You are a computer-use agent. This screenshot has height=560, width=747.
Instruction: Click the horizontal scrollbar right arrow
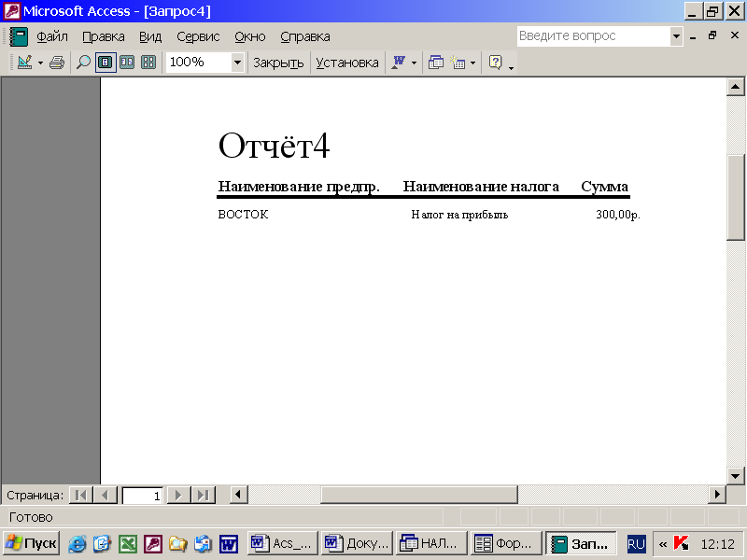coord(717,495)
